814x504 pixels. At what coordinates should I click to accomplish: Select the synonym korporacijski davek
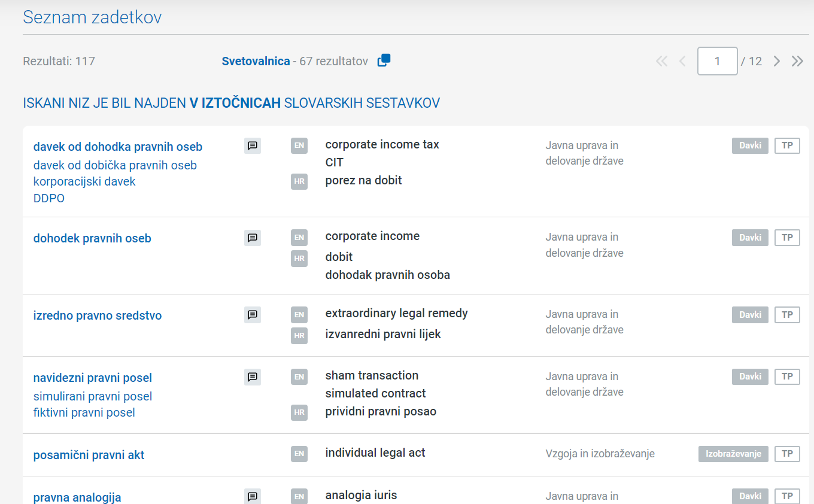click(84, 181)
